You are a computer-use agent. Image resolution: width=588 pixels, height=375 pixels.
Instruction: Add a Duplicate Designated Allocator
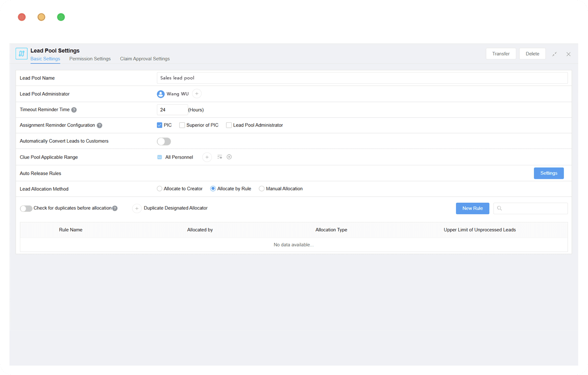137,209
